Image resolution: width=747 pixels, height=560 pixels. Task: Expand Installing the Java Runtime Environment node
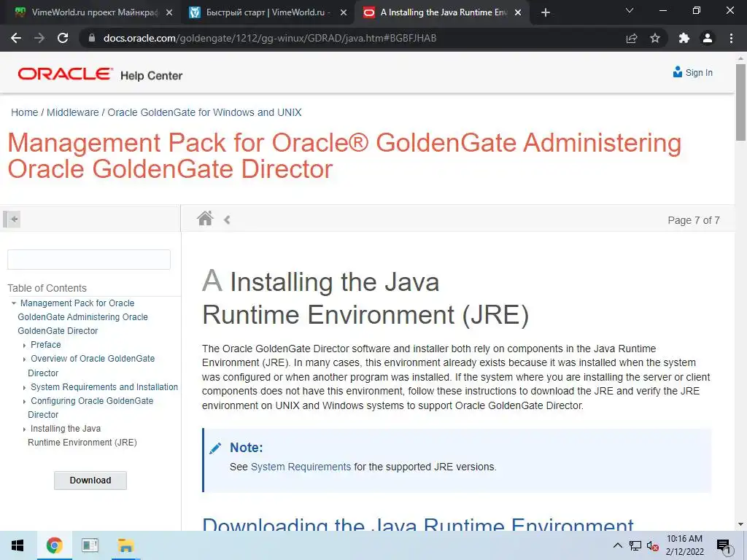tap(24, 429)
